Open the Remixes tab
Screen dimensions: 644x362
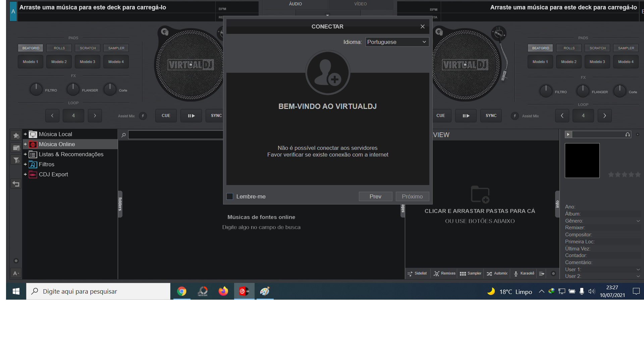pyautogui.click(x=444, y=274)
